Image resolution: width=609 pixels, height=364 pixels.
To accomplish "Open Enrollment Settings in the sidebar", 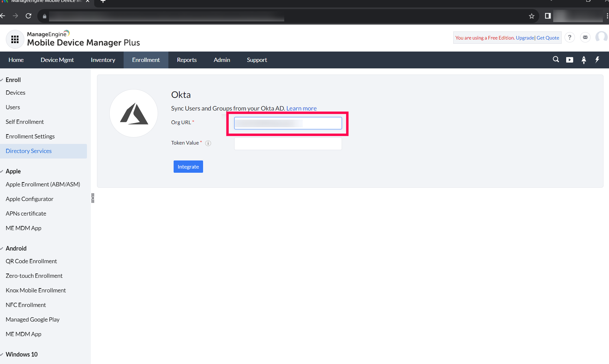I will [x=30, y=136].
